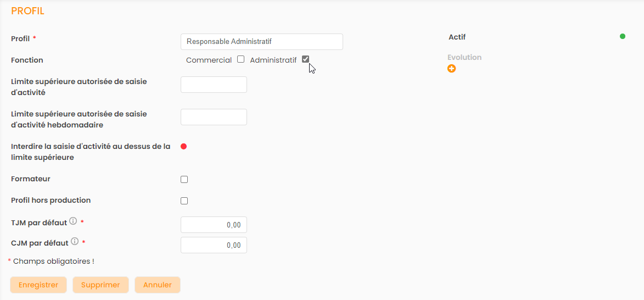Select the TJM par défaut value field
This screenshot has height=300, width=644.
214,225
